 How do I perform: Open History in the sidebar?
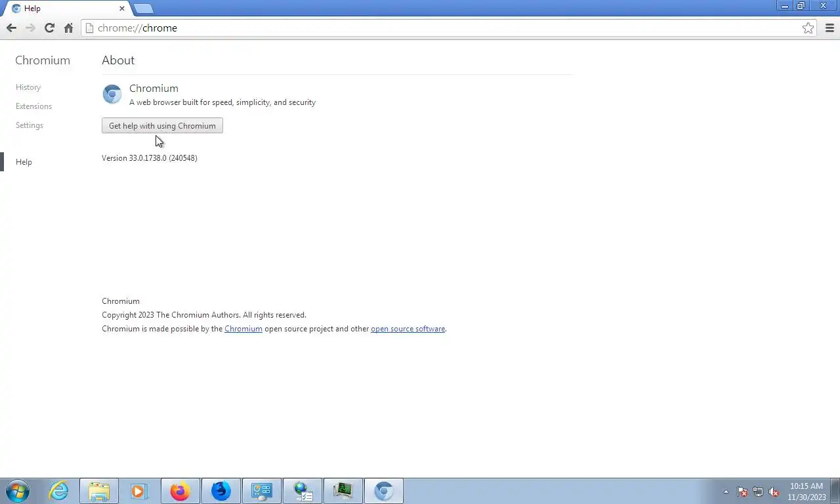click(x=28, y=87)
